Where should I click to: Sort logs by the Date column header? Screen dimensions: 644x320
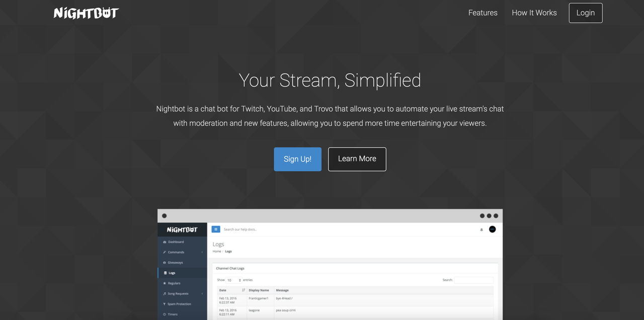coord(231,290)
